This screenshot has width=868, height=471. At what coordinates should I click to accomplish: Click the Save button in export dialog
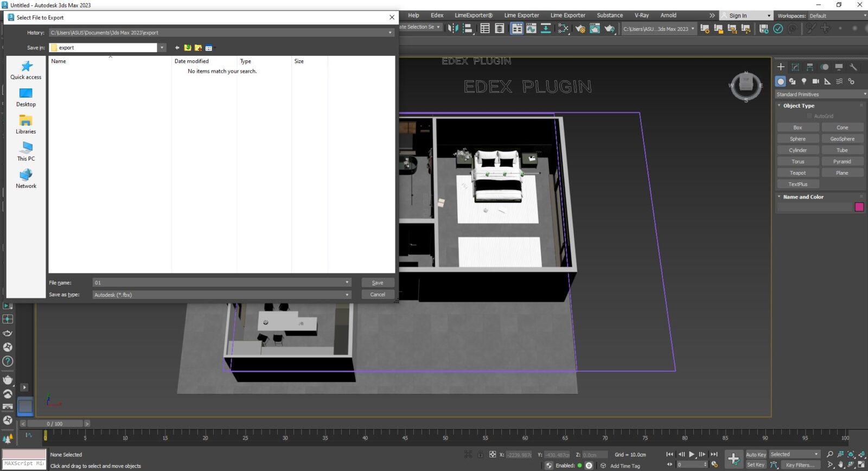[378, 283]
